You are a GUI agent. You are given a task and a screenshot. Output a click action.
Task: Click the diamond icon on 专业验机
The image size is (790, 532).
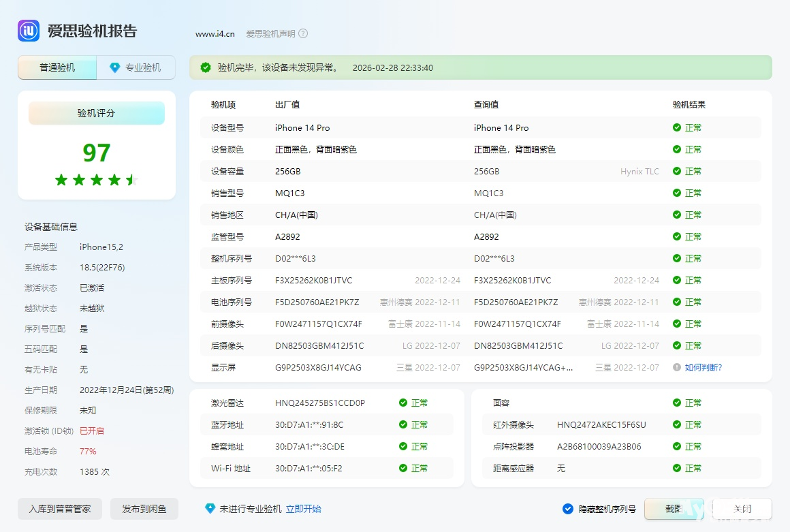pos(114,67)
